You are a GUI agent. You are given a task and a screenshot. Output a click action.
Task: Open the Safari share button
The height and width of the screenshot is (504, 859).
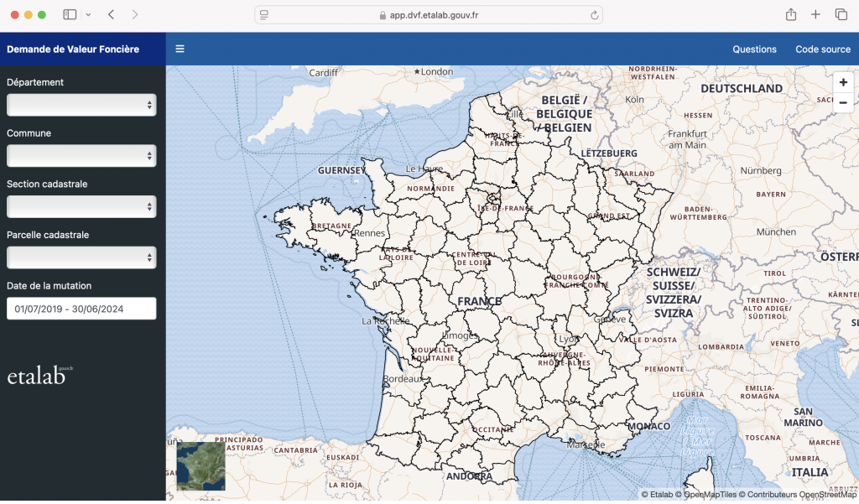pyautogui.click(x=790, y=15)
